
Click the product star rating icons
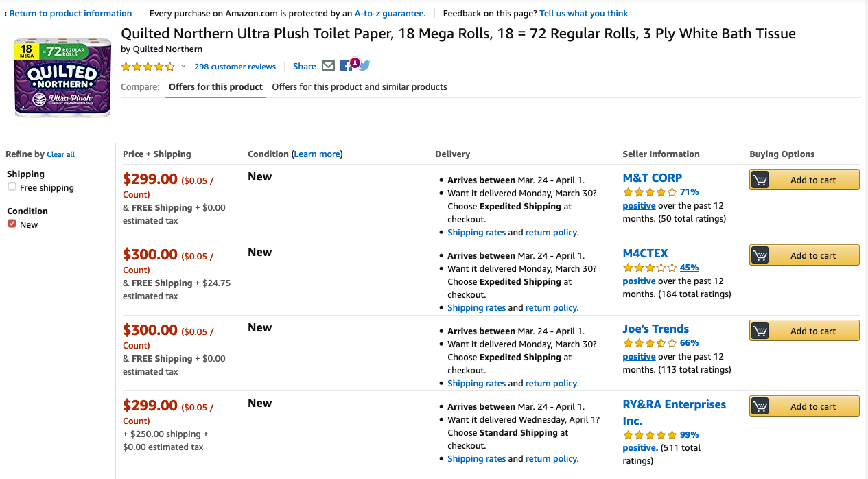click(x=148, y=67)
